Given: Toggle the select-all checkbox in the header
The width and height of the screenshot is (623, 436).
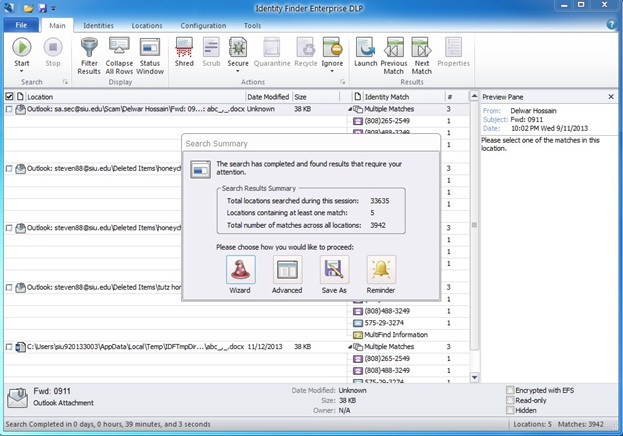Looking at the screenshot, I should click(x=9, y=97).
